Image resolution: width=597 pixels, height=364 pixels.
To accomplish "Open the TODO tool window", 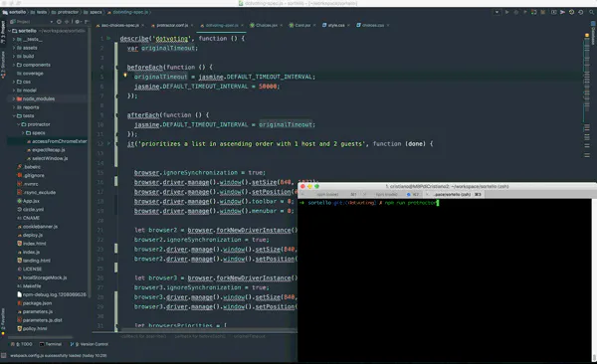I will (x=21, y=344).
